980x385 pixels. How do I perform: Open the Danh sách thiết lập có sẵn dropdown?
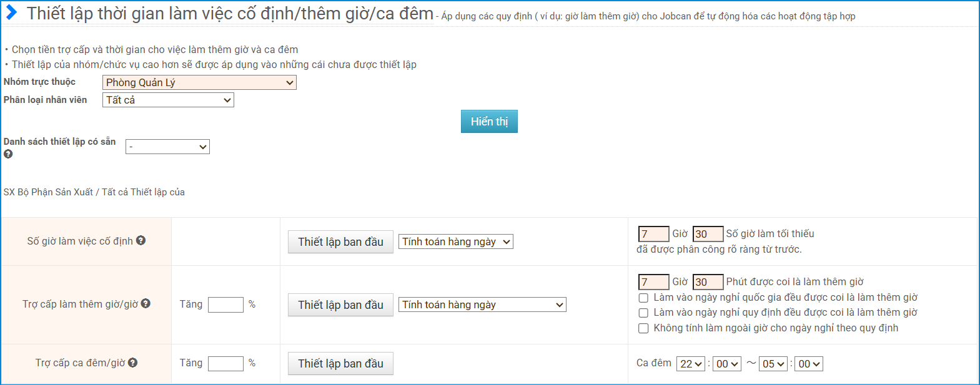pyautogui.click(x=167, y=147)
